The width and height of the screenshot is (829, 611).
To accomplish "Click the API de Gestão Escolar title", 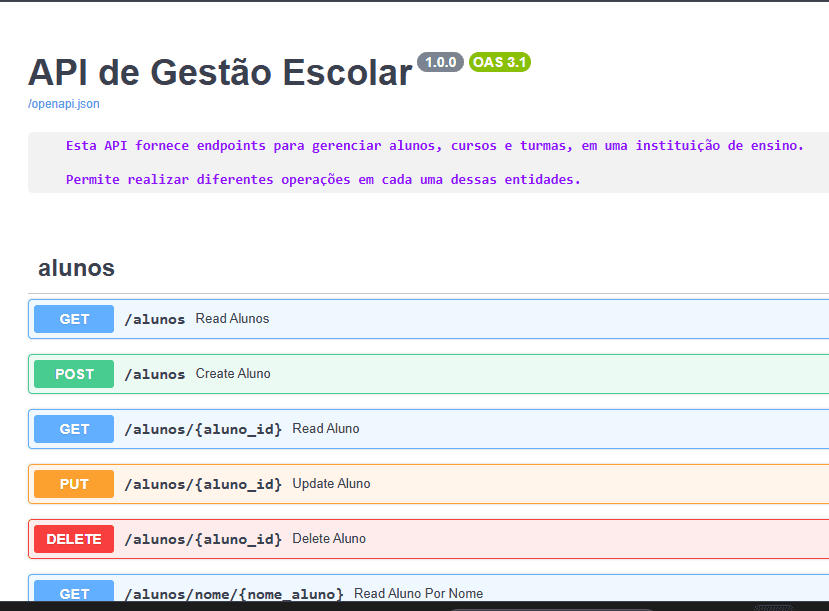I will [220, 72].
